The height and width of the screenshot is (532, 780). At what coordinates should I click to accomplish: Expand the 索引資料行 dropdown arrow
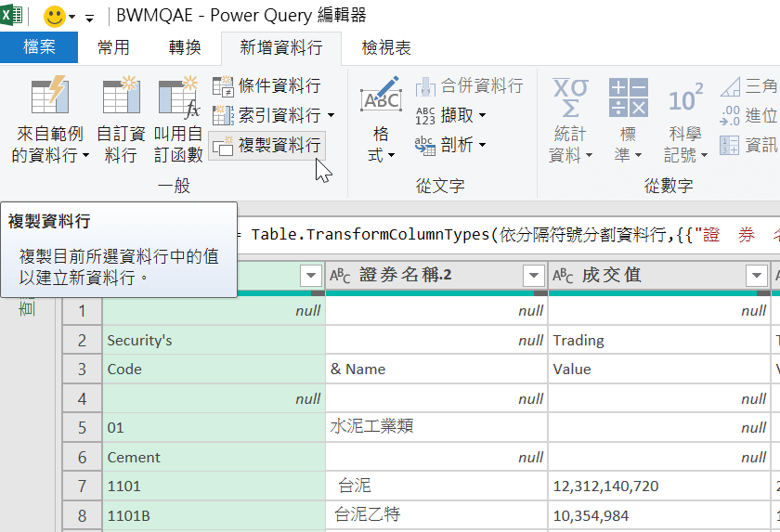[331, 115]
